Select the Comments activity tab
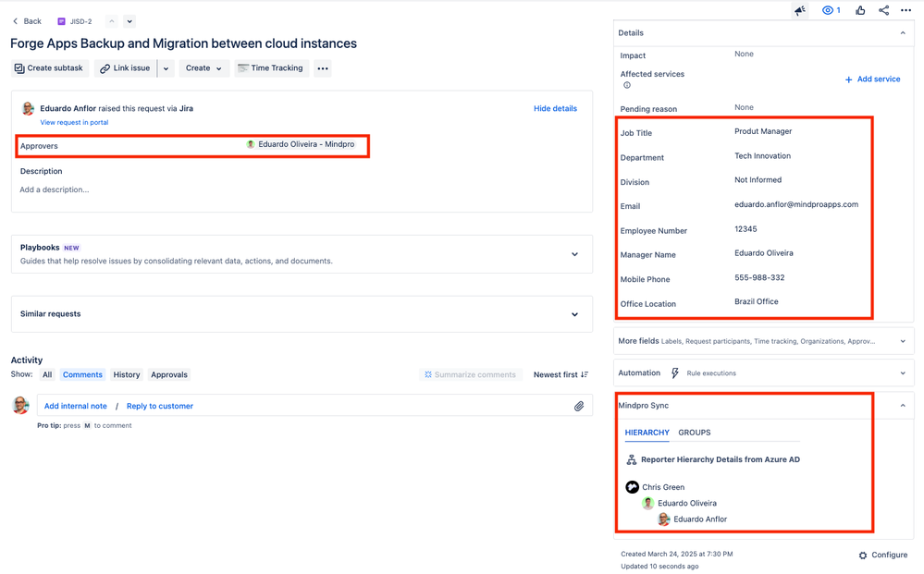Image resolution: width=924 pixels, height=574 pixels. (82, 375)
